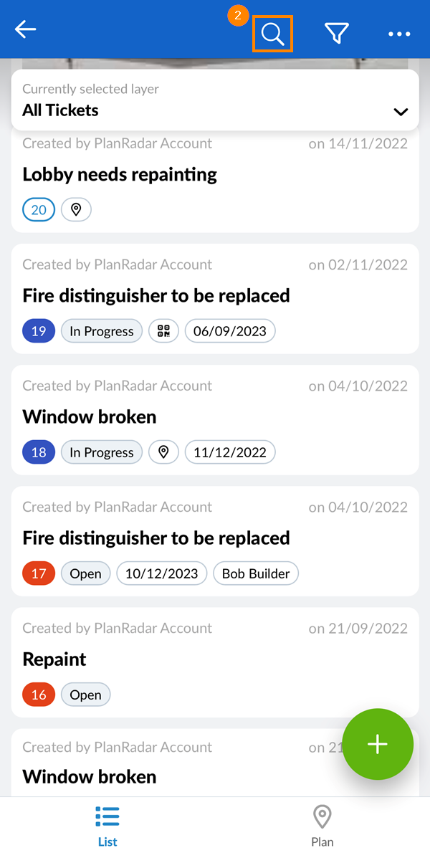This screenshot has width=430, height=868.
Task: Select the Bob Builder assignee tag
Action: [x=256, y=573]
